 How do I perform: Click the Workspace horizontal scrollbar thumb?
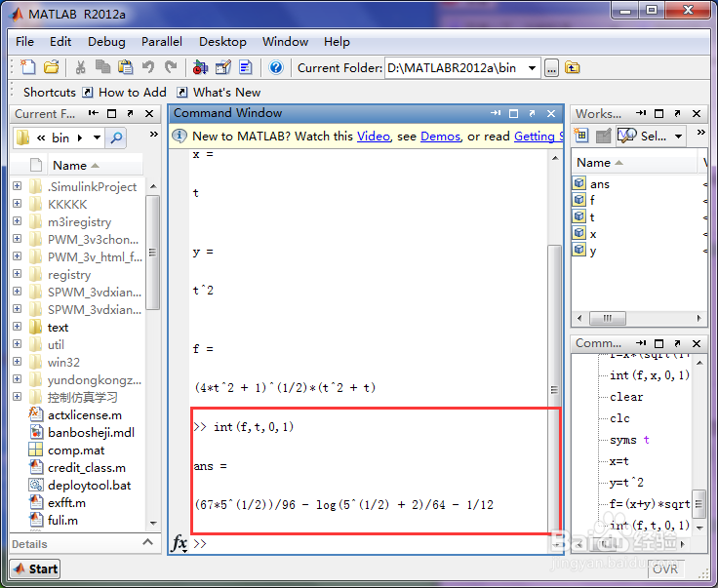point(607,318)
